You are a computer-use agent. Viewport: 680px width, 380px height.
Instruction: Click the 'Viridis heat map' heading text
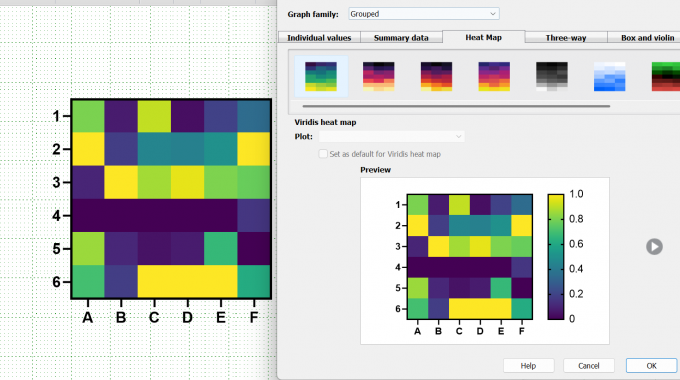click(x=325, y=122)
